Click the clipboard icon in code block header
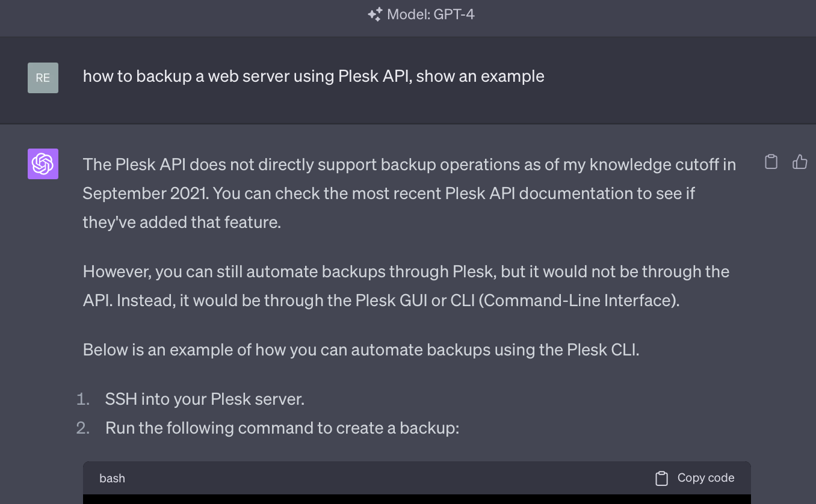This screenshot has height=504, width=816. click(661, 478)
